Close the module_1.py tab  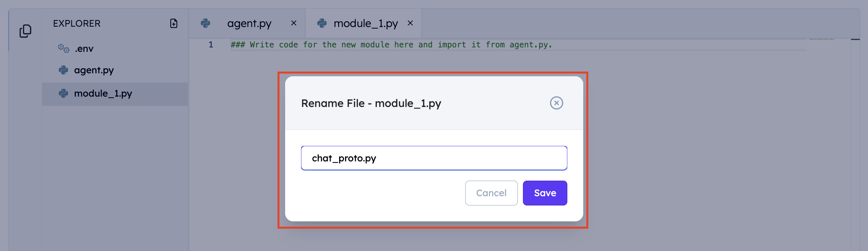point(410,23)
